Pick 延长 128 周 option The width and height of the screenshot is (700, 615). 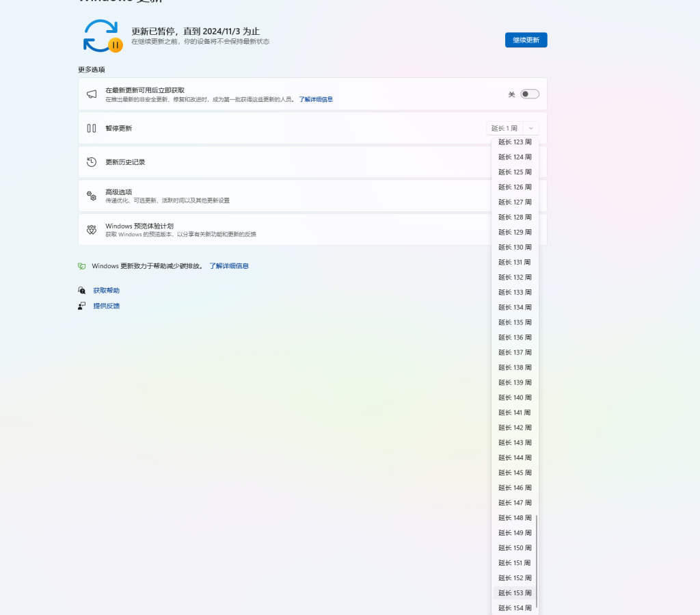click(x=515, y=217)
